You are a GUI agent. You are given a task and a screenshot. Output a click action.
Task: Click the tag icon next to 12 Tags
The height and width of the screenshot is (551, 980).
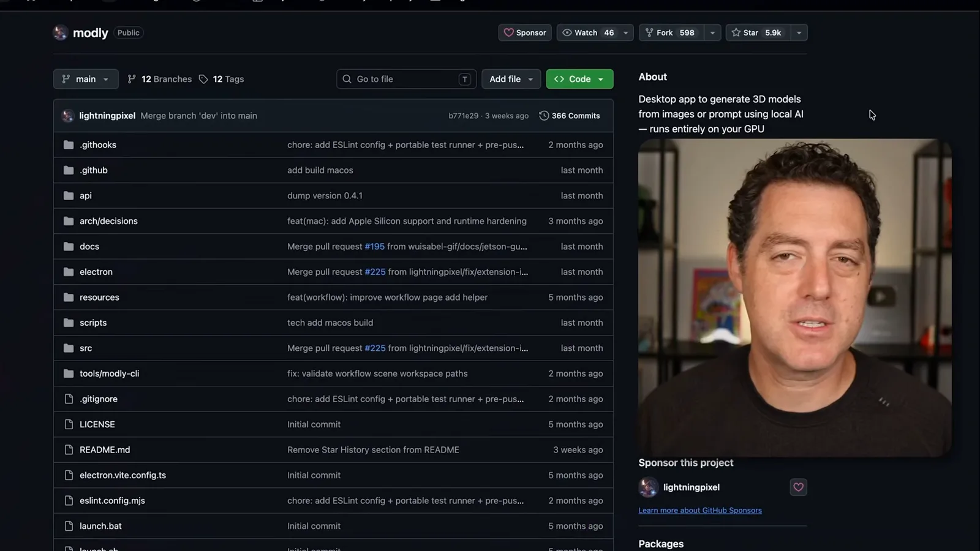tap(203, 79)
